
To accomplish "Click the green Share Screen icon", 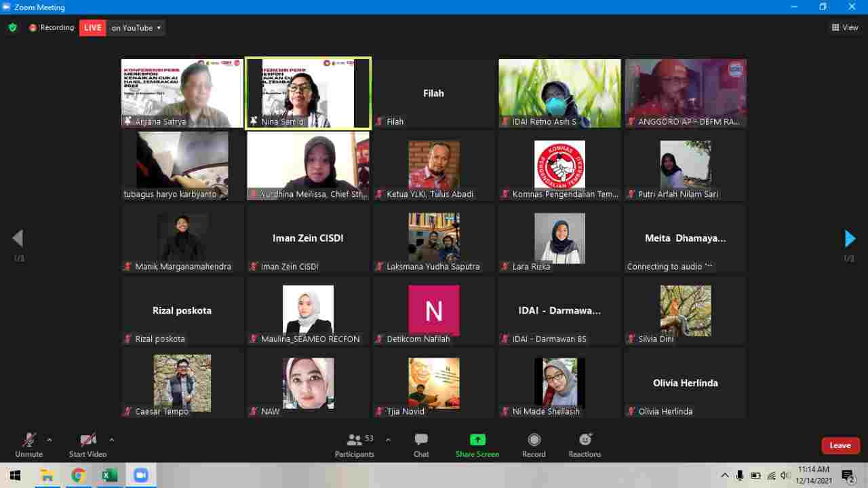I will coord(477,440).
